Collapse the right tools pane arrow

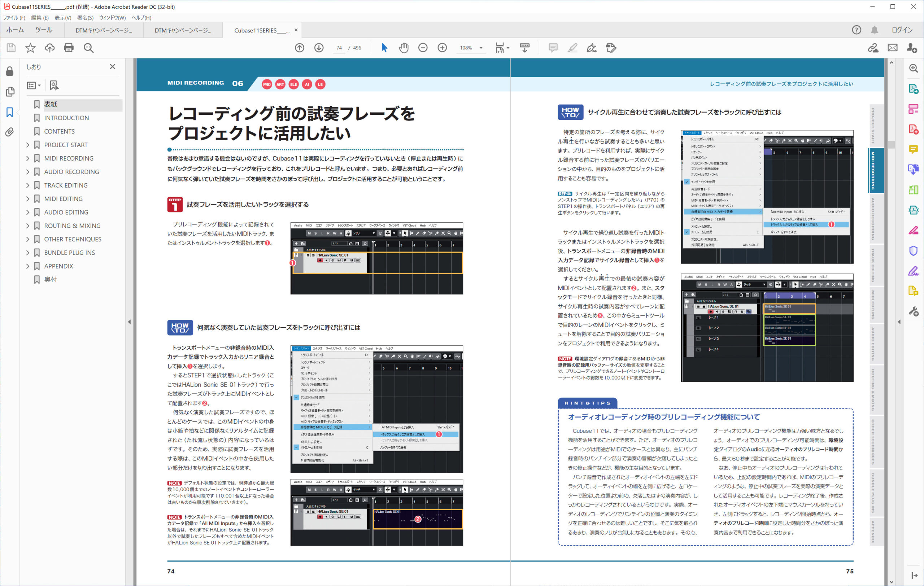pyautogui.click(x=899, y=322)
